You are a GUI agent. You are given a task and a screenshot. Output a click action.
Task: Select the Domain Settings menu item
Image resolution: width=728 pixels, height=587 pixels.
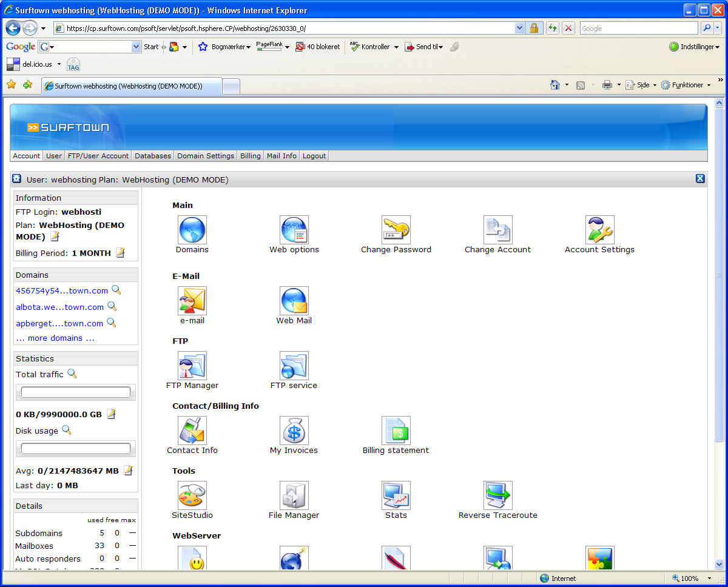click(x=205, y=156)
